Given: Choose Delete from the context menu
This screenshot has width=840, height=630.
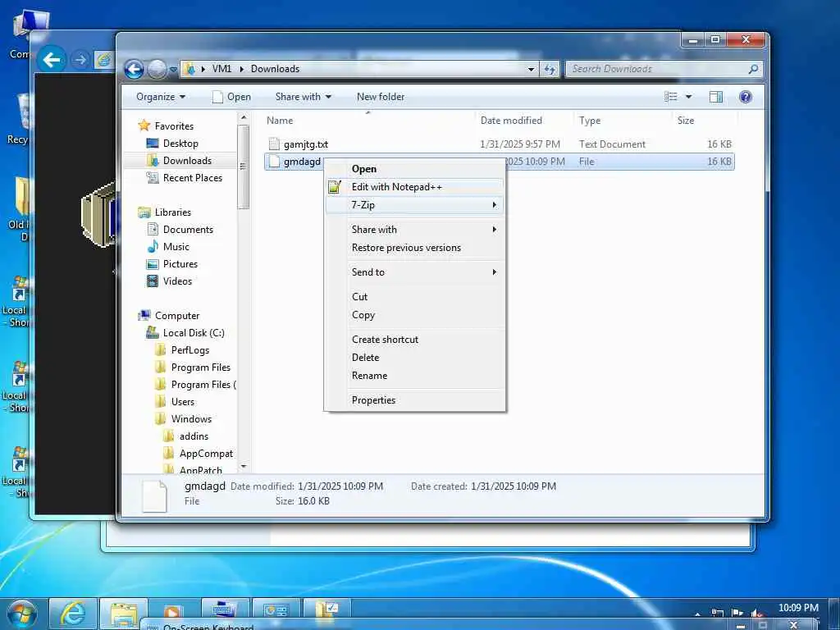Looking at the screenshot, I should [x=365, y=358].
